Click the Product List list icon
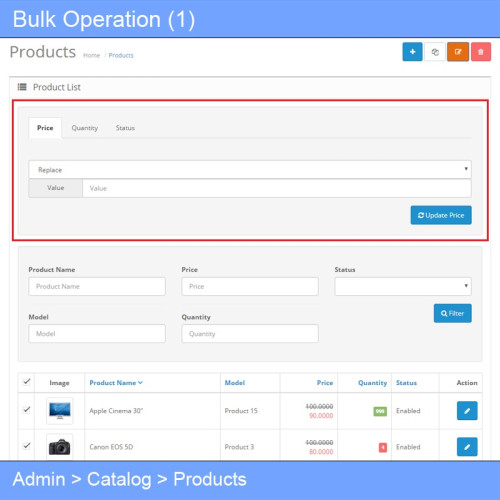The height and width of the screenshot is (500, 500). [22, 87]
